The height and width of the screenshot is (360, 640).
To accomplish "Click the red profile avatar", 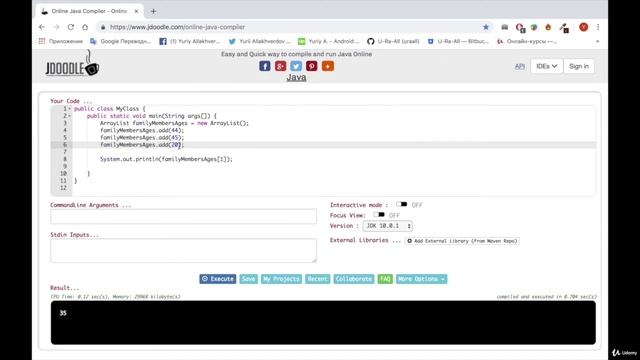I will 584,27.
